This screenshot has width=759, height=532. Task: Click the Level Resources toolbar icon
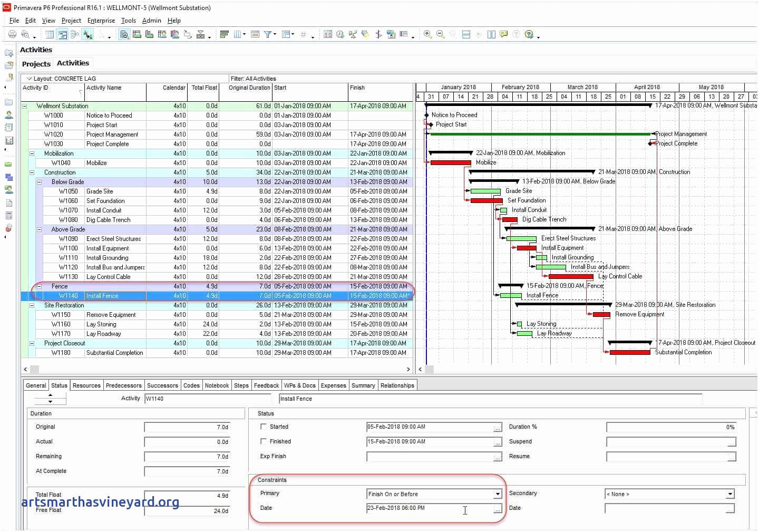tap(353, 35)
